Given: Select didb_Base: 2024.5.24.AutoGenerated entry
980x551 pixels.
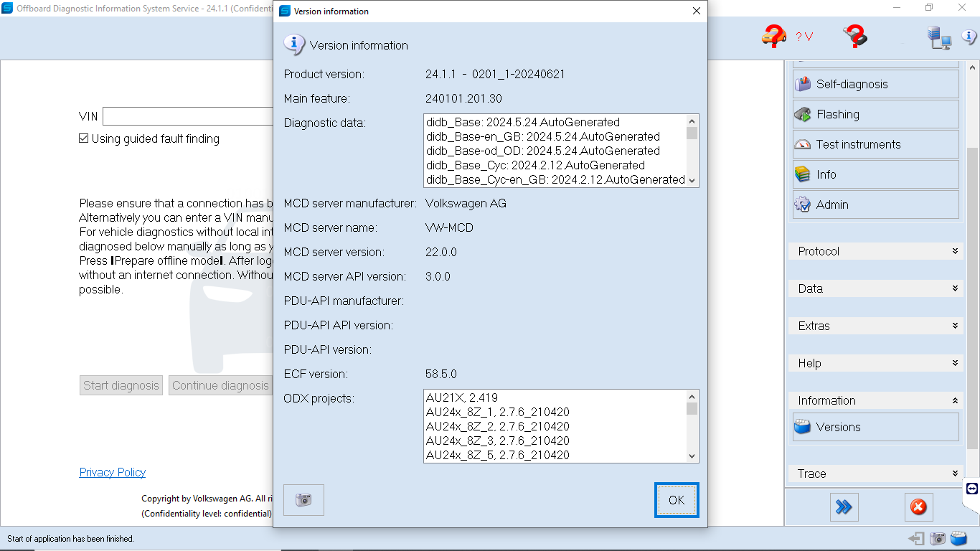Looking at the screenshot, I should click(x=523, y=122).
